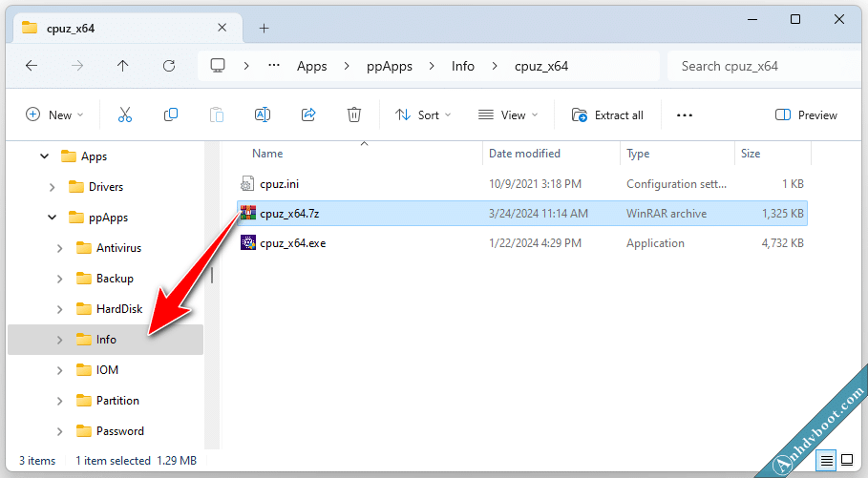The height and width of the screenshot is (478, 868).
Task: Go up one folder level
Action: pos(123,66)
